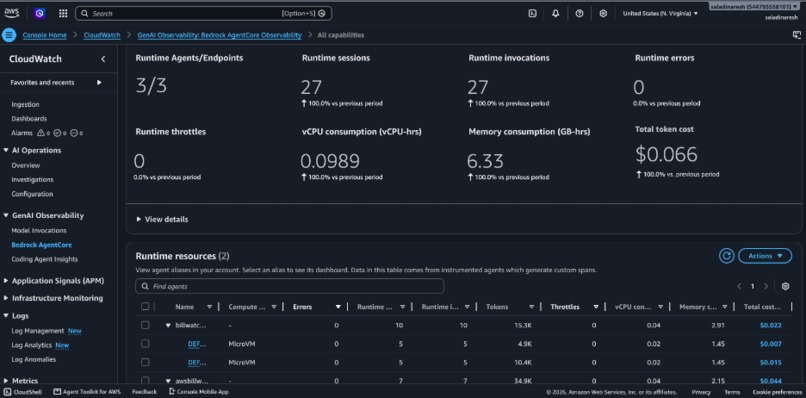Check the billwatc... row checkbox
Viewport: 806px width, 398px height.
click(x=145, y=325)
